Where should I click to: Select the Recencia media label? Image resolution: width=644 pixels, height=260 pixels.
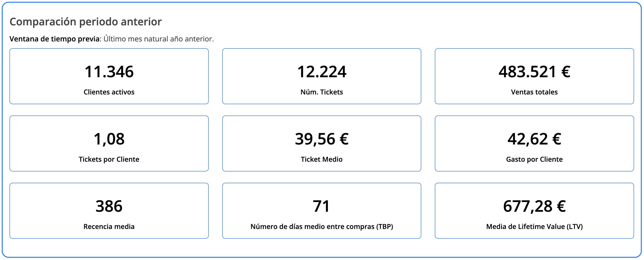(x=109, y=226)
